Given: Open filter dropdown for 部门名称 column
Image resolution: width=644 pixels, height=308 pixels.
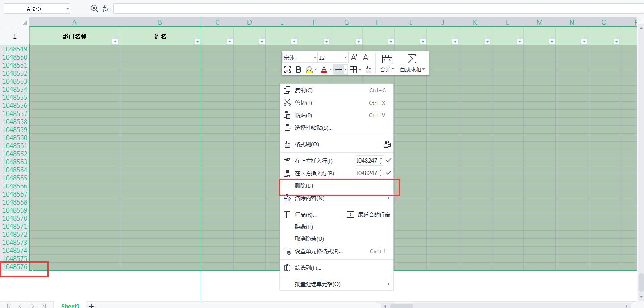Looking at the screenshot, I should [x=115, y=41].
